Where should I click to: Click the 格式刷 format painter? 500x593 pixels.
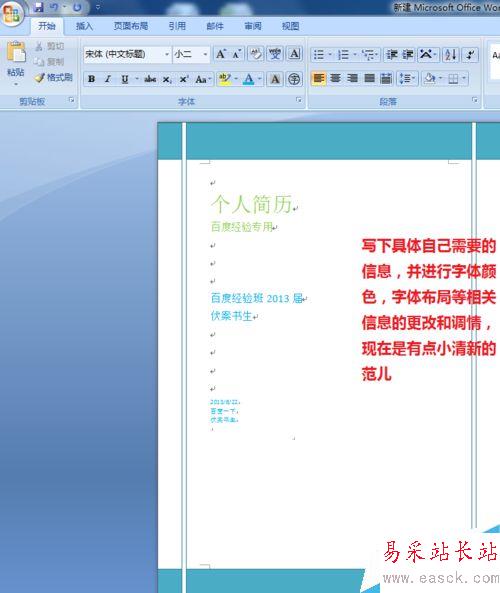(x=53, y=78)
